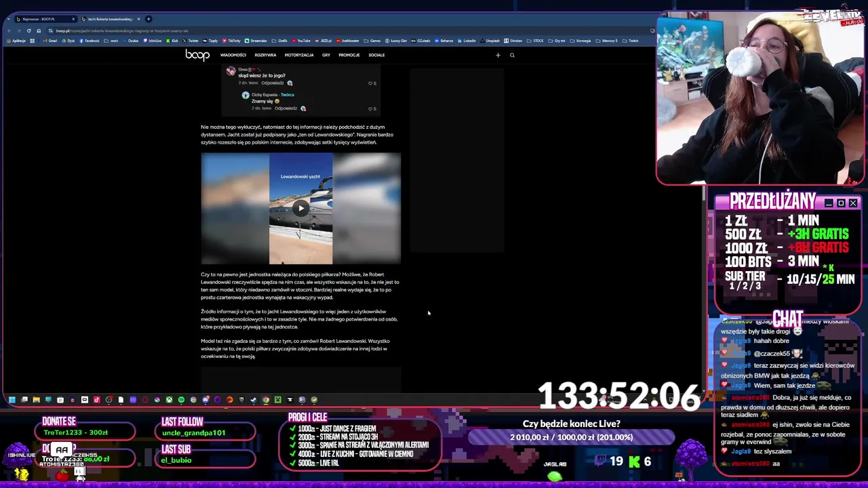Open Oculus bookmark
Image resolution: width=868 pixels, height=488 pixels.
coord(130,41)
